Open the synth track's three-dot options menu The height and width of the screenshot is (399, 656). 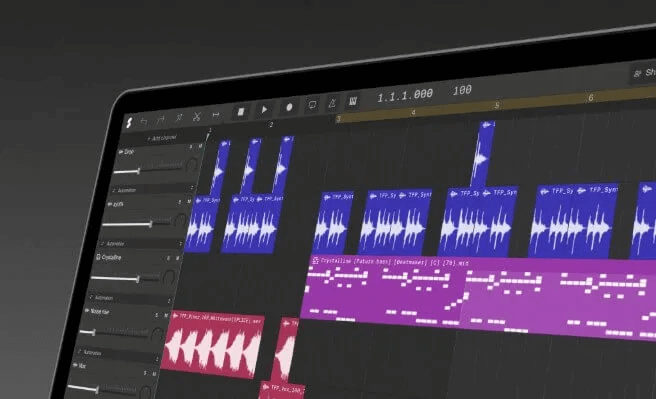click(181, 243)
